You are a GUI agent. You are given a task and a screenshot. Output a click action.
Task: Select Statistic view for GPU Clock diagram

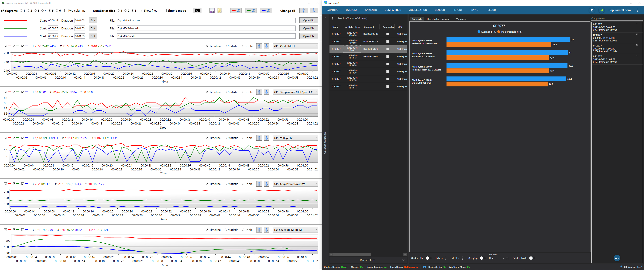point(226,46)
